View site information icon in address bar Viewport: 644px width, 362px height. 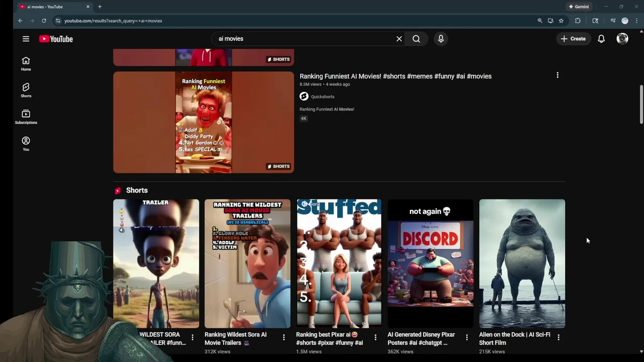[58, 21]
